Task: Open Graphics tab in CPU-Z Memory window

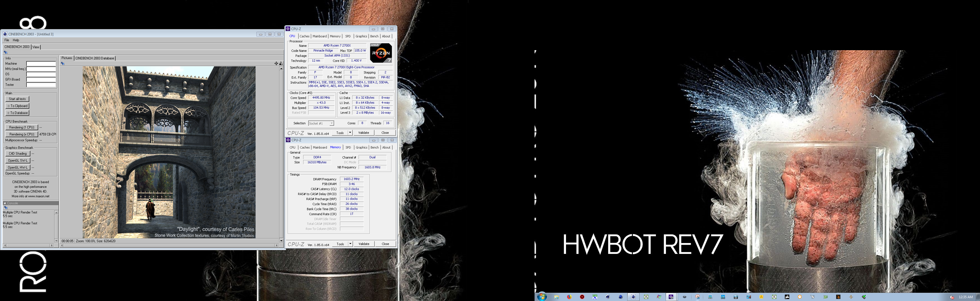Action: tap(361, 147)
